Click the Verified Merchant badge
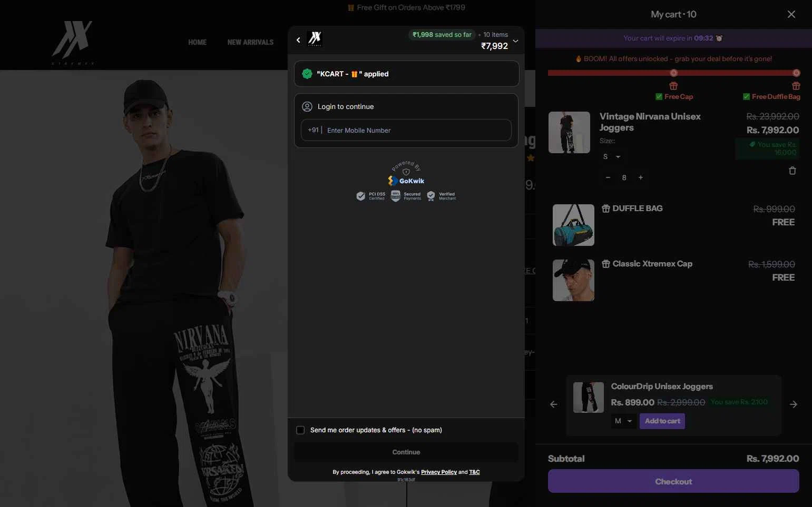Viewport: 812px width, 507px height. click(442, 196)
